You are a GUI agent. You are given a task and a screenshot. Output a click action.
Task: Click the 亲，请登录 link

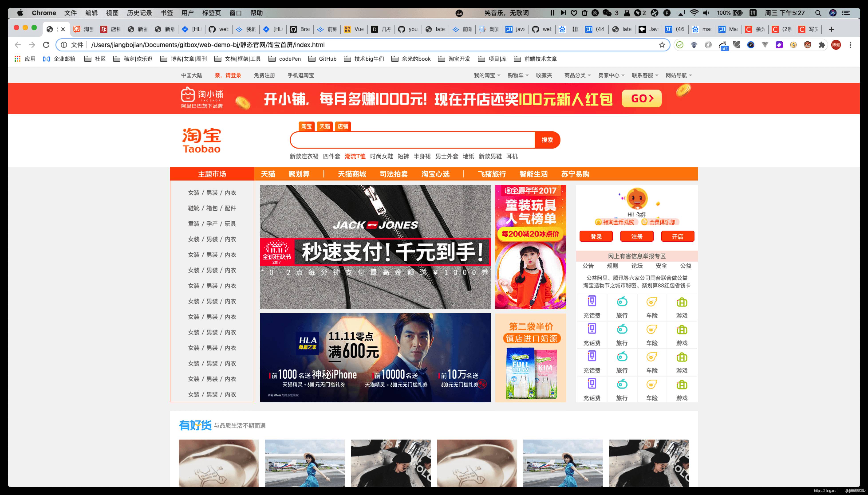click(x=228, y=75)
